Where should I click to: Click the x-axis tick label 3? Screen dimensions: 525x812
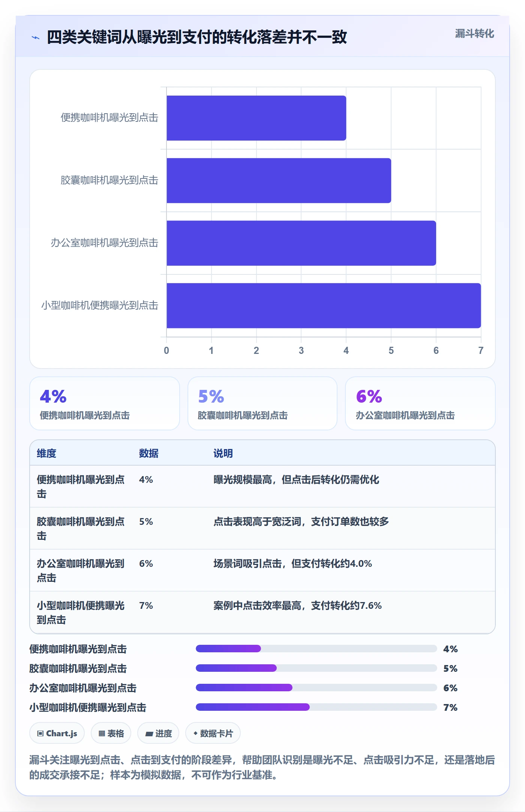point(301,351)
